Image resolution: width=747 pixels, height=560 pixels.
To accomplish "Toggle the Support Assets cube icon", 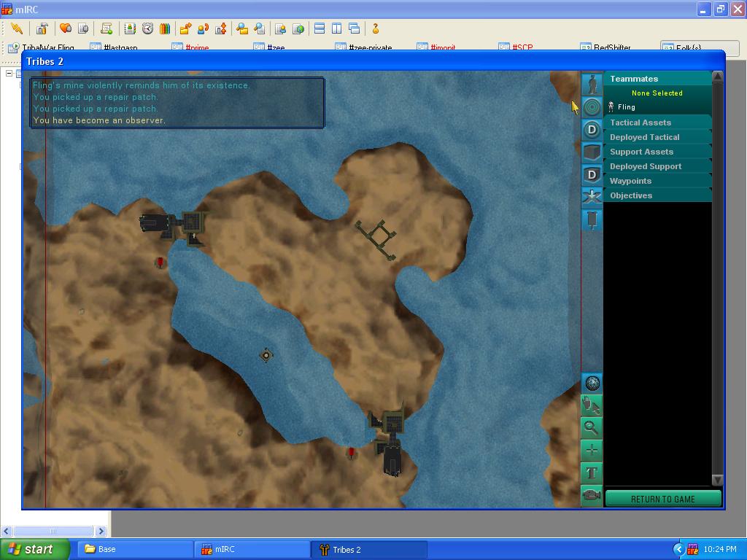I will pyautogui.click(x=592, y=152).
